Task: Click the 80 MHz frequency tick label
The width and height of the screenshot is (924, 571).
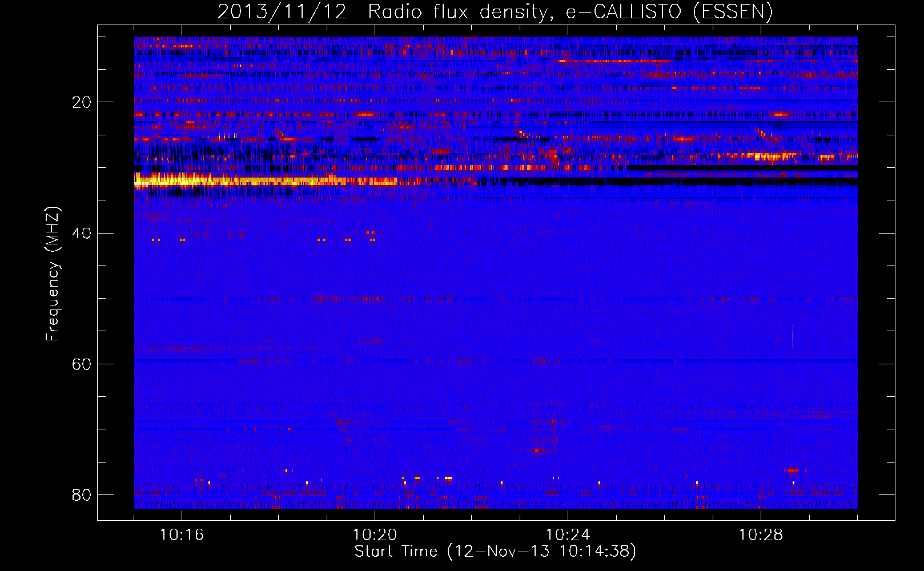Action: [x=82, y=494]
